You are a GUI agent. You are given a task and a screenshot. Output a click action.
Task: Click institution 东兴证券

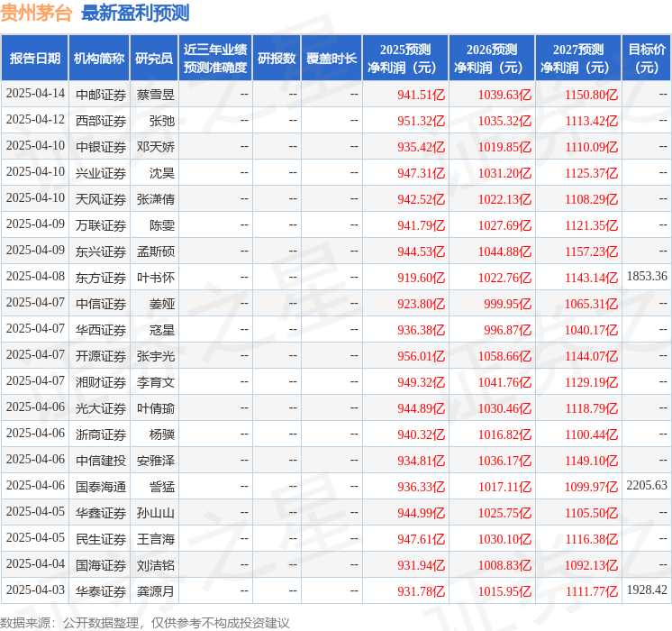pos(101,251)
